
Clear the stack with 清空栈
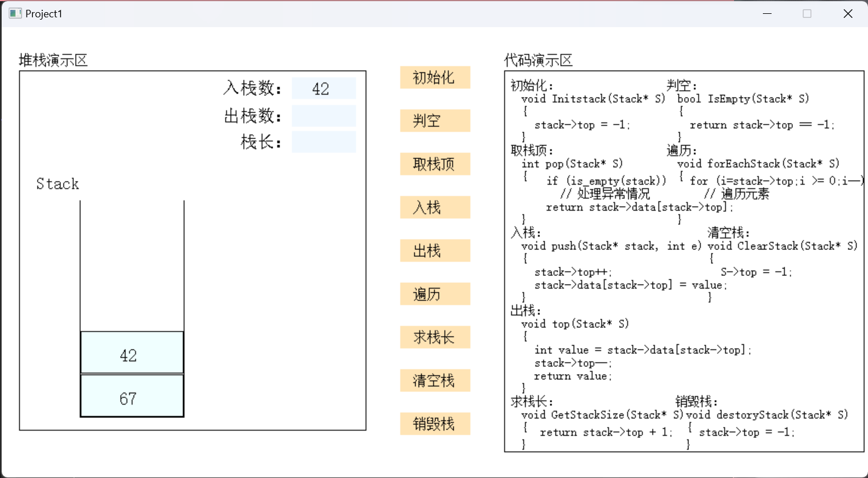click(435, 381)
